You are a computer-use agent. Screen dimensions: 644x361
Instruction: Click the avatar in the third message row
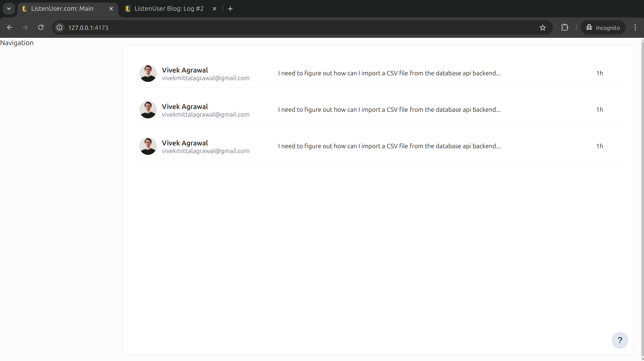pos(148,146)
